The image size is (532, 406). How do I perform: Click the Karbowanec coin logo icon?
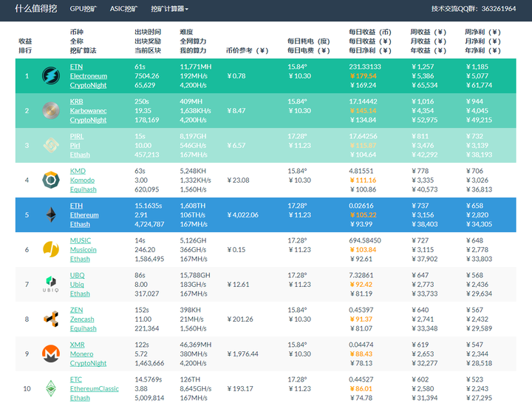51,111
